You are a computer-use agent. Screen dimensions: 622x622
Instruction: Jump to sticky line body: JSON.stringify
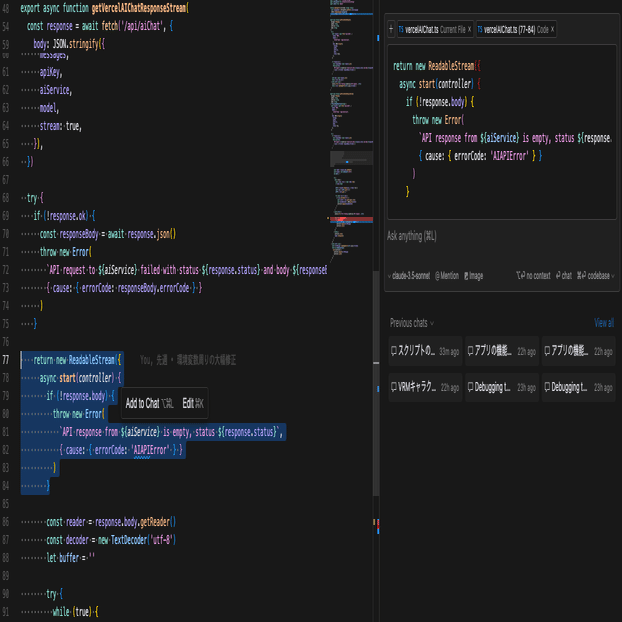(x=69, y=44)
